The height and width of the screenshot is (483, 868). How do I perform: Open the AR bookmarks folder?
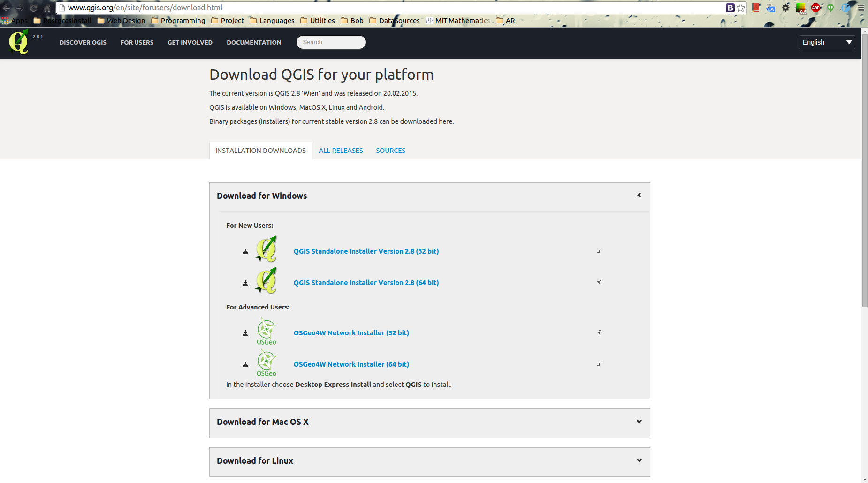(506, 21)
